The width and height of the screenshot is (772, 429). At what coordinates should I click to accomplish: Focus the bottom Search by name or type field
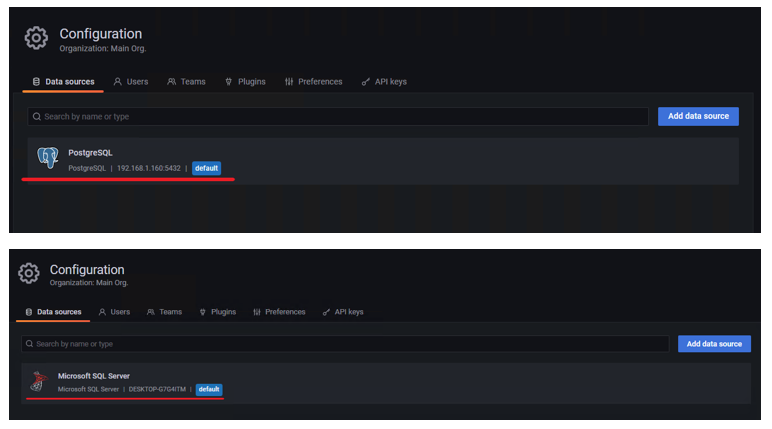(x=345, y=344)
